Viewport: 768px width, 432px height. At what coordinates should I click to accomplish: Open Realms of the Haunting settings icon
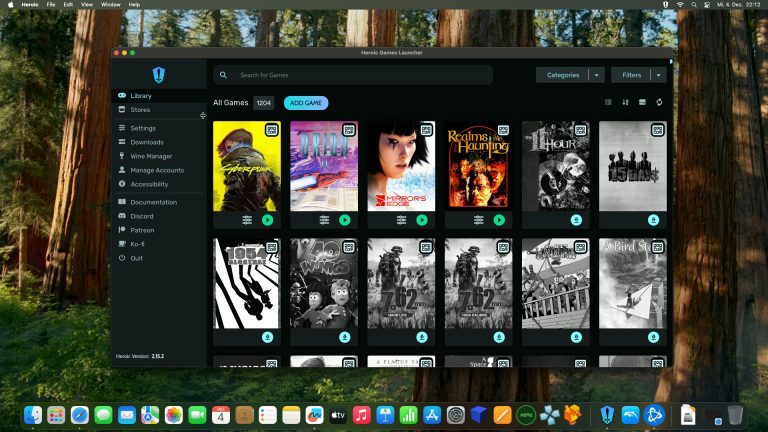tap(479, 220)
